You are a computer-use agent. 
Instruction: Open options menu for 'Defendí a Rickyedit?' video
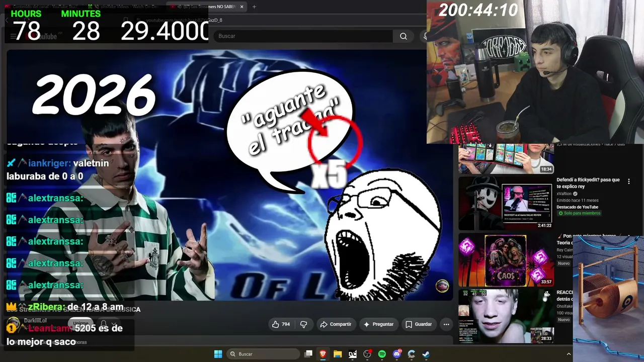tap(628, 182)
